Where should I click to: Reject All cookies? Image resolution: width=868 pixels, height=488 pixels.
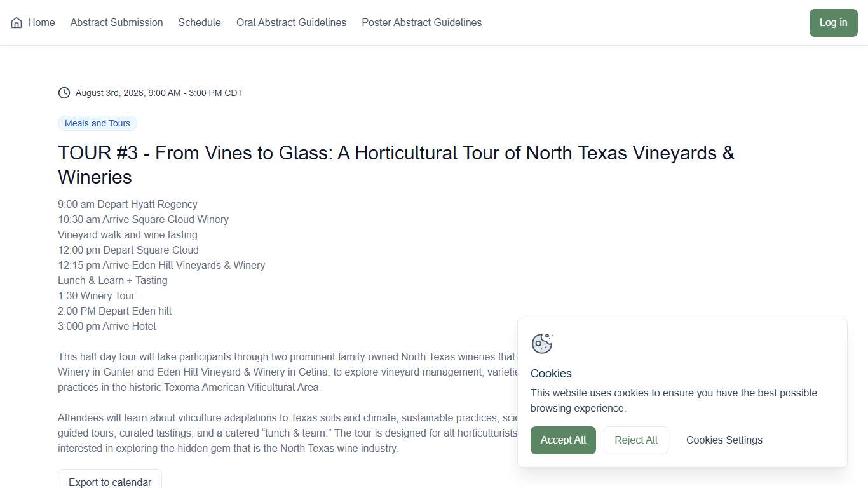[x=635, y=440]
